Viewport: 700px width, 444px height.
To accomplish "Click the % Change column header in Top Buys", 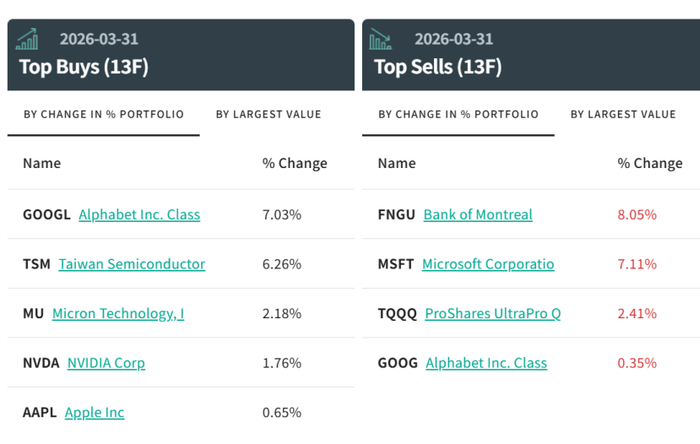I will click(294, 163).
